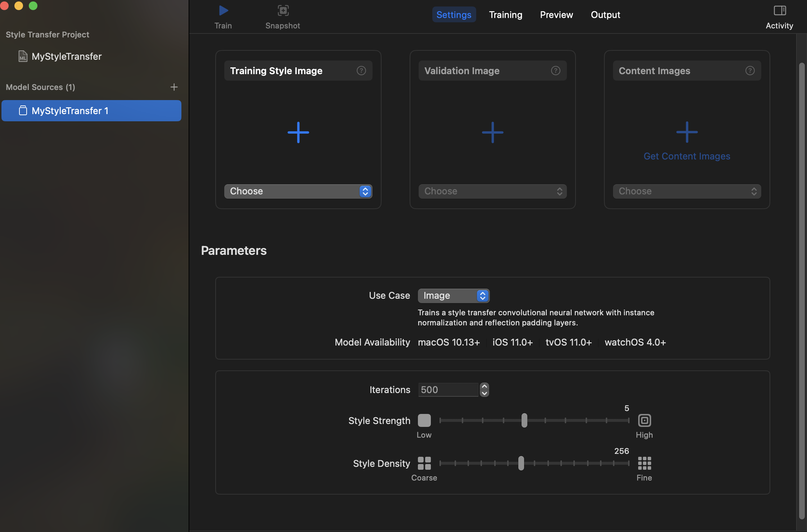Open help for Content Images

coord(750,71)
